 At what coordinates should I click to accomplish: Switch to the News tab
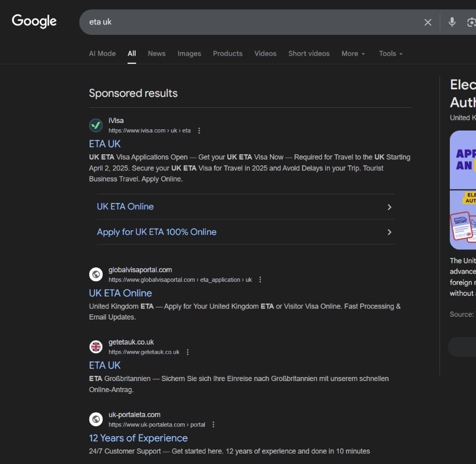157,53
